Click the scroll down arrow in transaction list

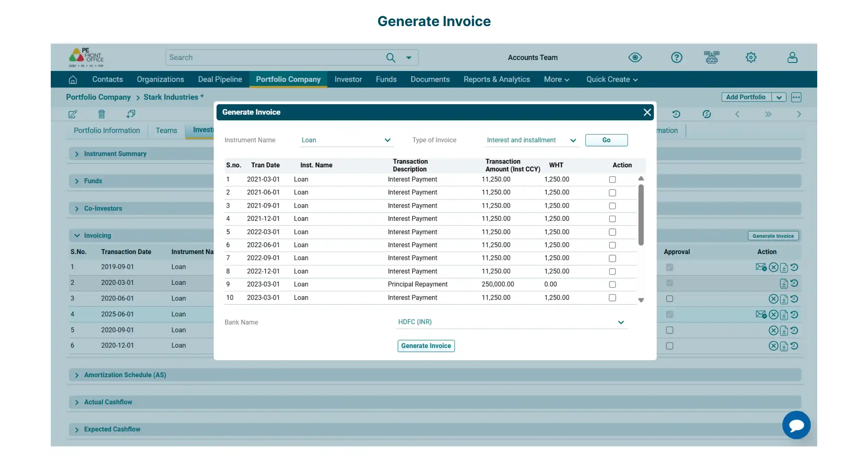click(641, 300)
